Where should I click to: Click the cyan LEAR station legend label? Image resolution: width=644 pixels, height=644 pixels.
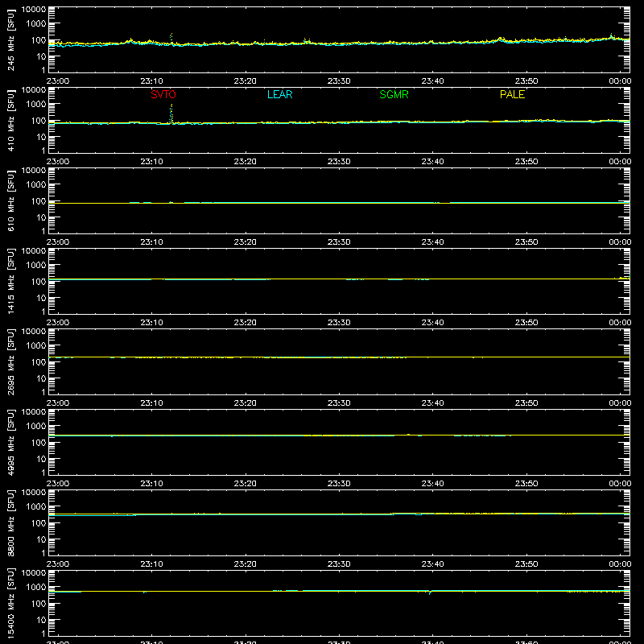[x=279, y=94]
